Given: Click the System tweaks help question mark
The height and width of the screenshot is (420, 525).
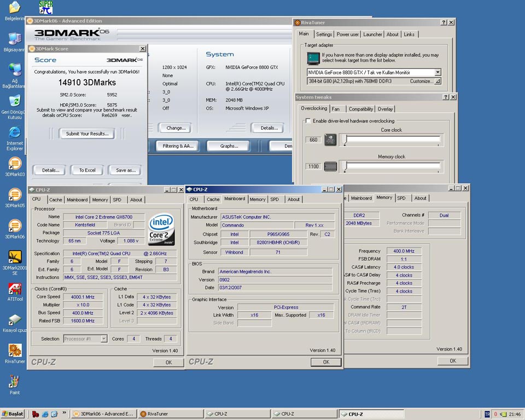Looking at the screenshot, I should (x=446, y=97).
